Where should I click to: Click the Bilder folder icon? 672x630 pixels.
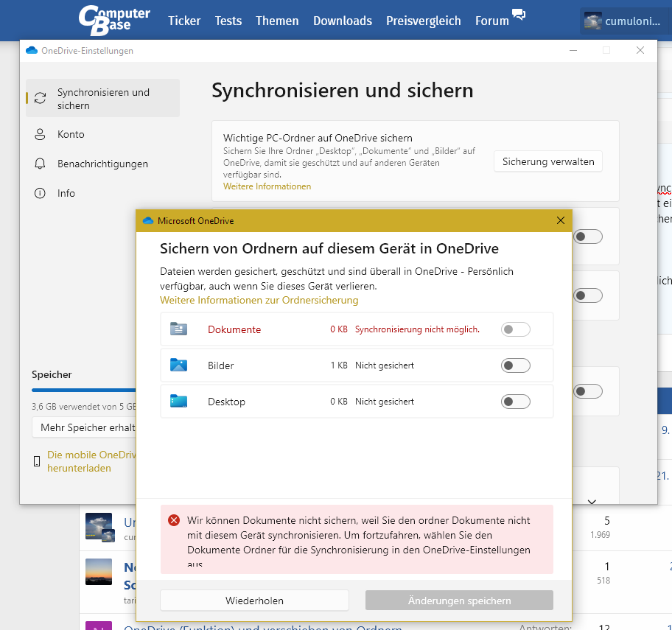point(179,365)
